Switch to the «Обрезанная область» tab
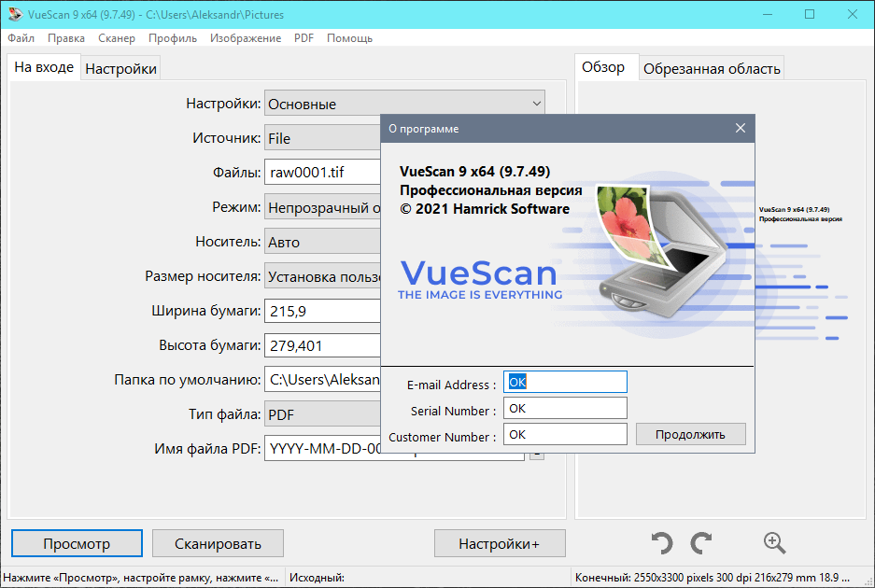The width and height of the screenshot is (875, 588). [712, 69]
